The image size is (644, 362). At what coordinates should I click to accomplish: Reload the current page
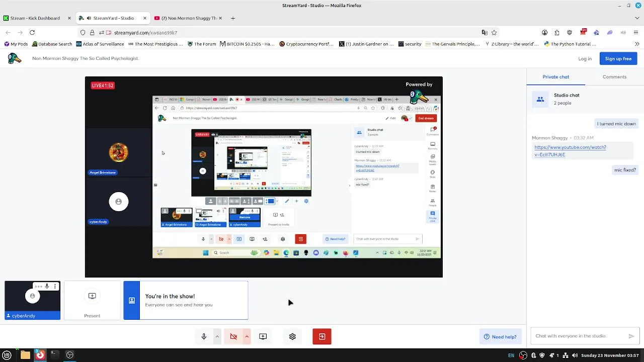32,33
